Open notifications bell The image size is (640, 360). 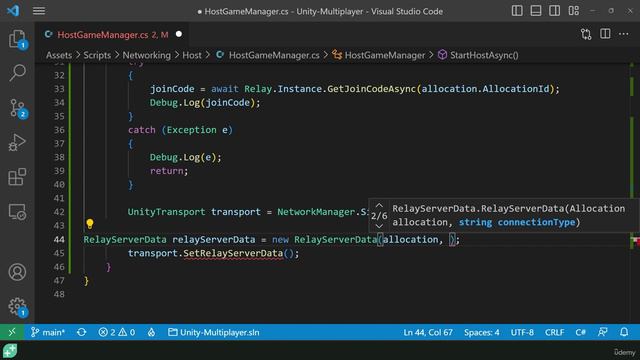(x=624, y=332)
